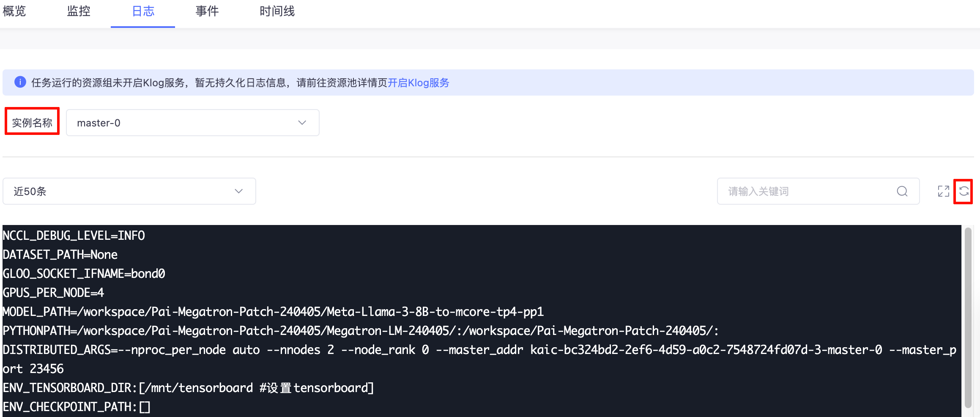Click chevron arrow of instance name selector
Screen dimensions: 980x417
point(302,123)
